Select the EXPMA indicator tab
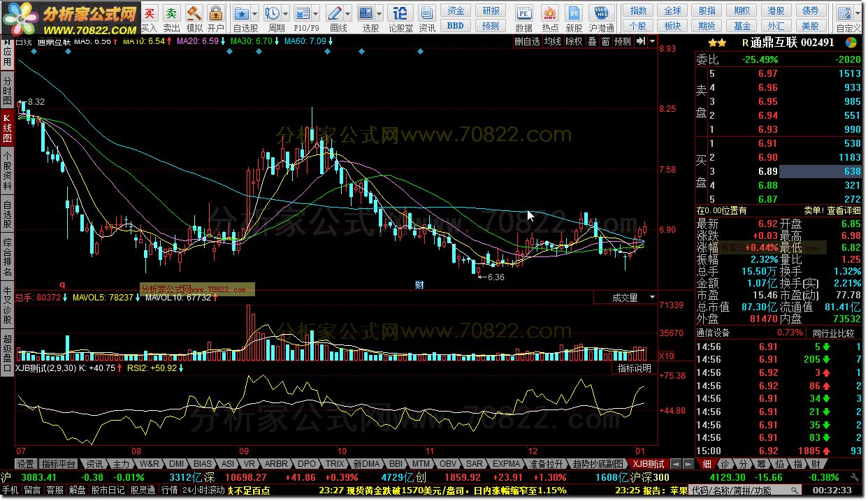The height and width of the screenshot is (501, 868). click(506, 464)
